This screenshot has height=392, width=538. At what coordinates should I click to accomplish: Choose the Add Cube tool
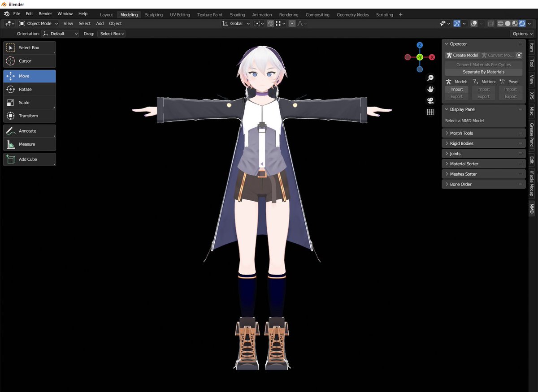point(30,159)
